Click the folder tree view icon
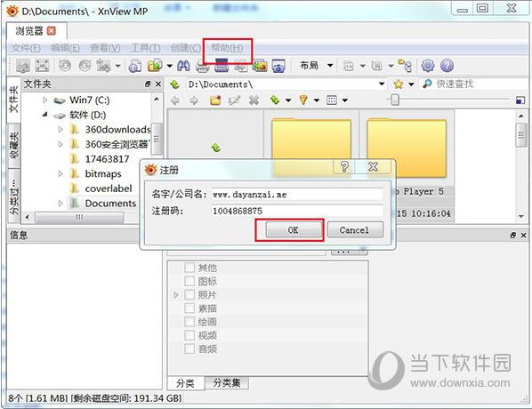The width and height of the screenshot is (532, 409). click(x=405, y=66)
